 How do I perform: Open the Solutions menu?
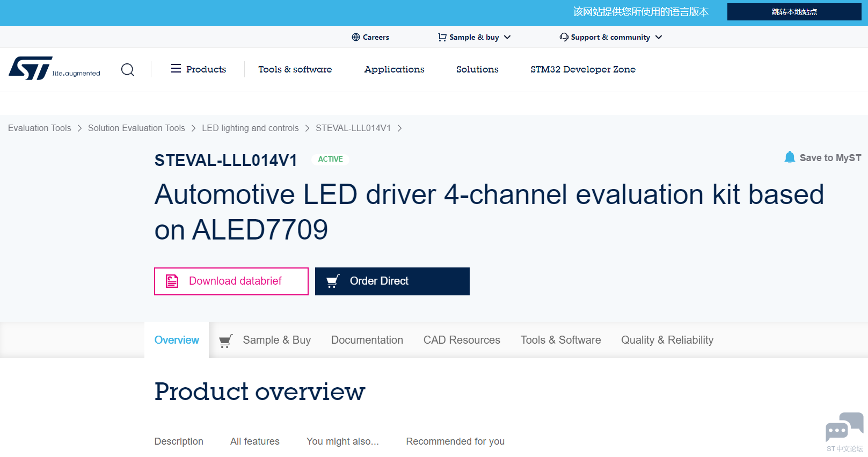pos(477,69)
